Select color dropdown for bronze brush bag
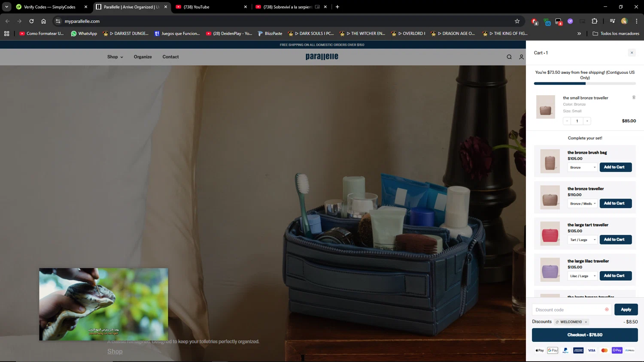 583,167
